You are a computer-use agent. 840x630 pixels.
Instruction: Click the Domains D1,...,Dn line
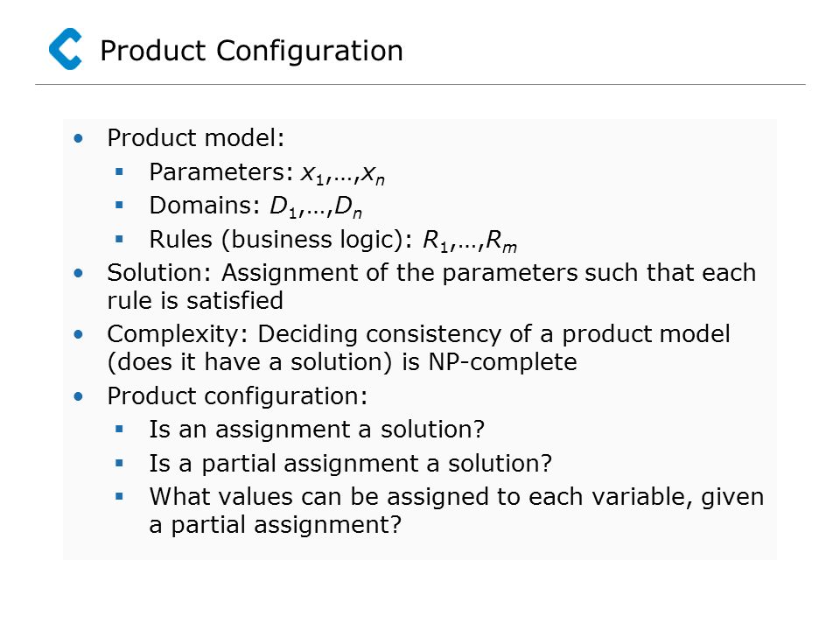255,206
